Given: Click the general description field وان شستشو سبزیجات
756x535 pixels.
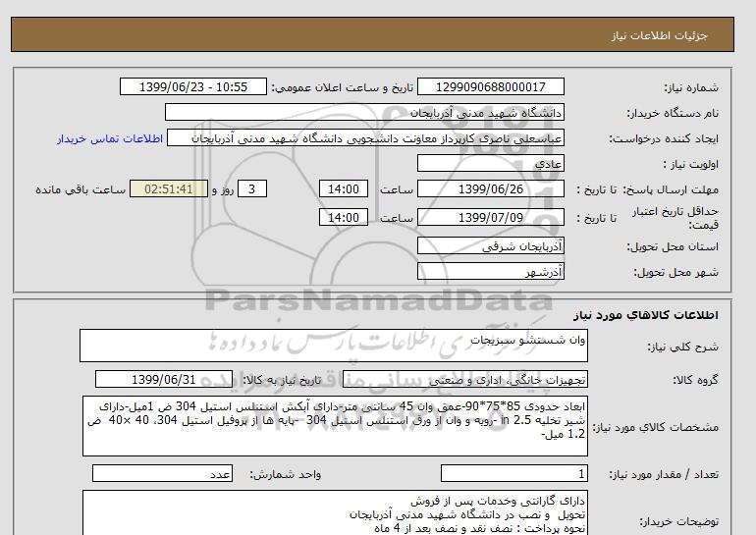Looking at the screenshot, I should pos(334,346).
